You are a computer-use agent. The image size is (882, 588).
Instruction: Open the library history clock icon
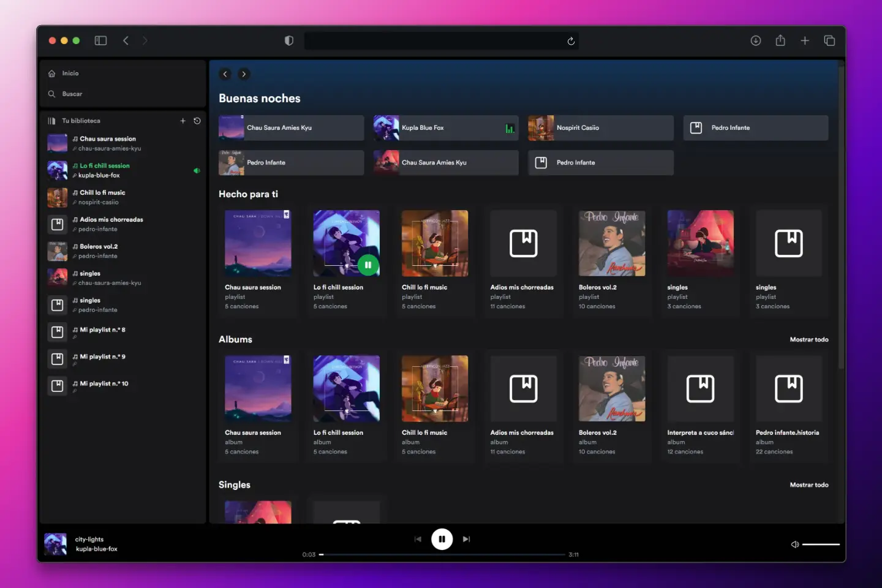pyautogui.click(x=197, y=121)
